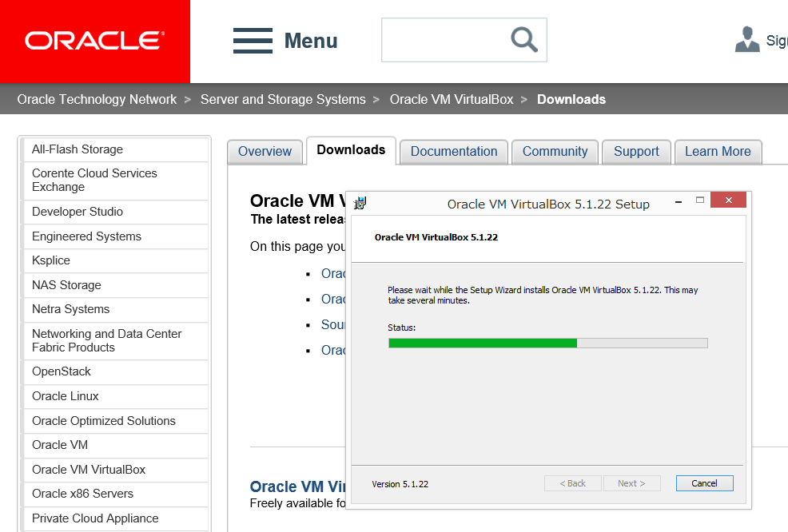Click the Menu label in header
The width and height of the screenshot is (788, 532).
point(311,41)
